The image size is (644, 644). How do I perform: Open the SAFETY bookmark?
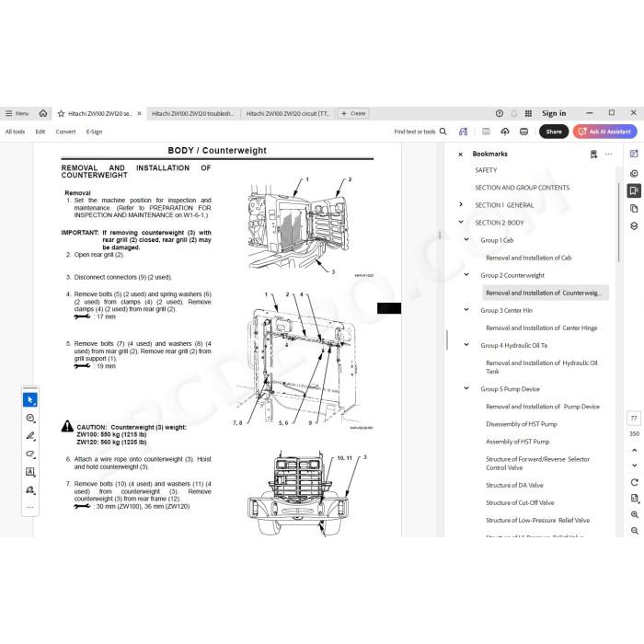click(486, 170)
